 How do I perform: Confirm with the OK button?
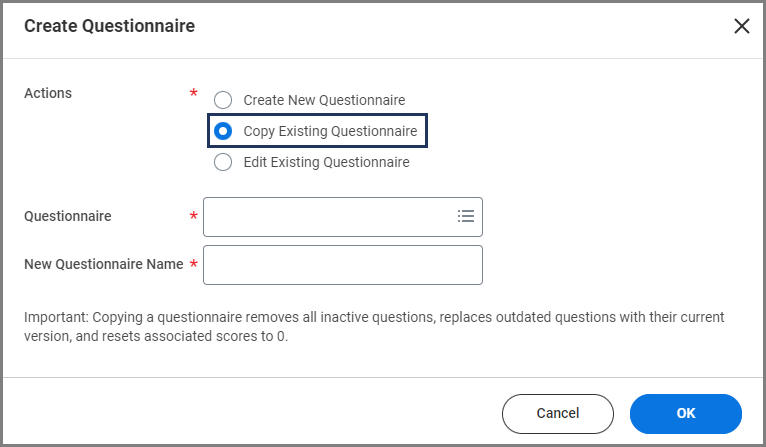coord(685,413)
